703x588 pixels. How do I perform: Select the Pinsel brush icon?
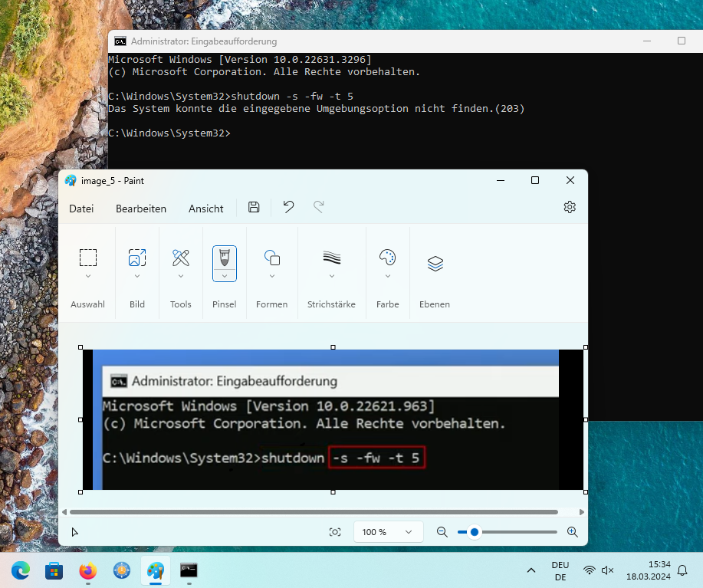(x=225, y=258)
